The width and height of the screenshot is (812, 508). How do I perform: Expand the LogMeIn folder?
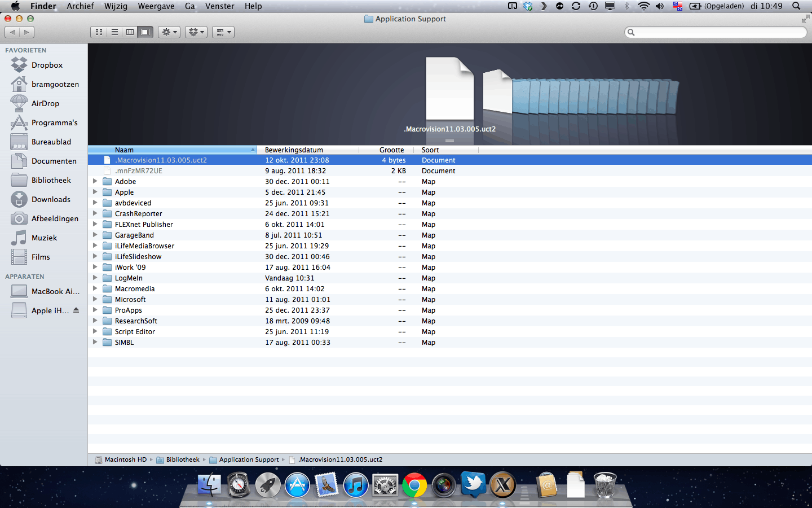click(x=95, y=278)
